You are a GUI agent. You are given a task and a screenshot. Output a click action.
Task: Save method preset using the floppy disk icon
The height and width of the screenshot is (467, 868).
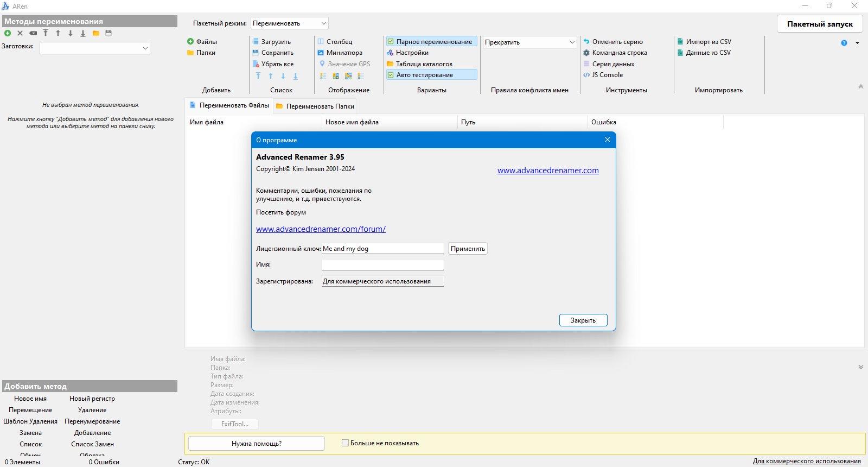point(108,33)
